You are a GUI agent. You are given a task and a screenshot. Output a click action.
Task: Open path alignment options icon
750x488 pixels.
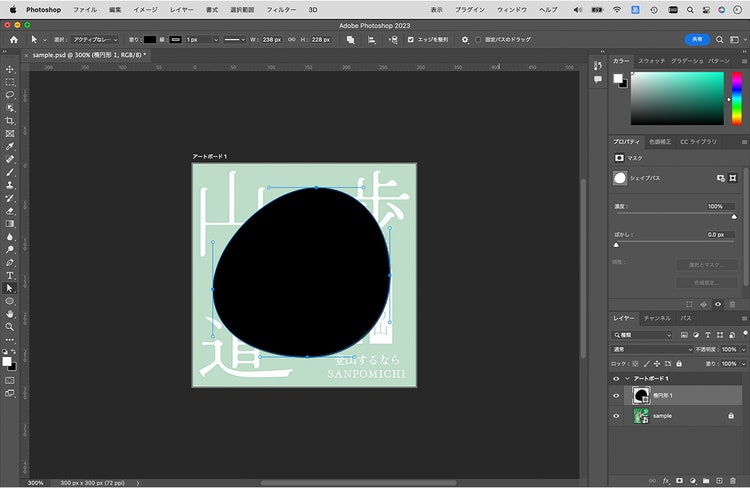(x=372, y=40)
